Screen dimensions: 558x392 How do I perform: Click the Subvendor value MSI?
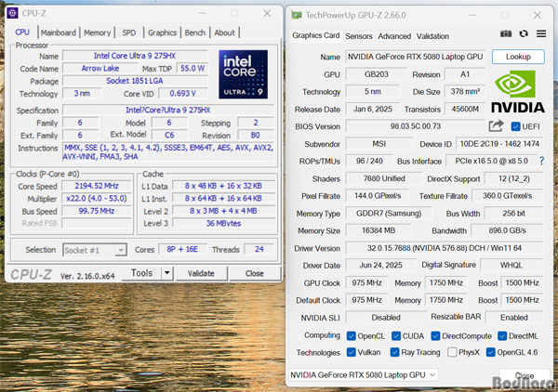click(x=379, y=144)
